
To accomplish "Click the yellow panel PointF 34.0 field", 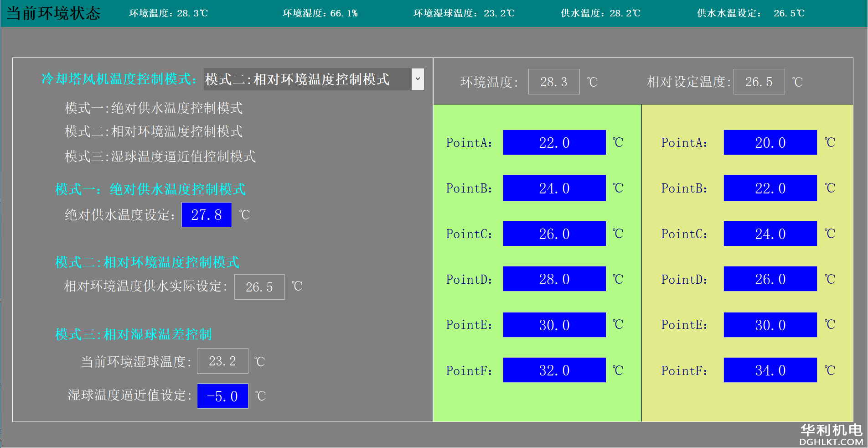I will [770, 370].
